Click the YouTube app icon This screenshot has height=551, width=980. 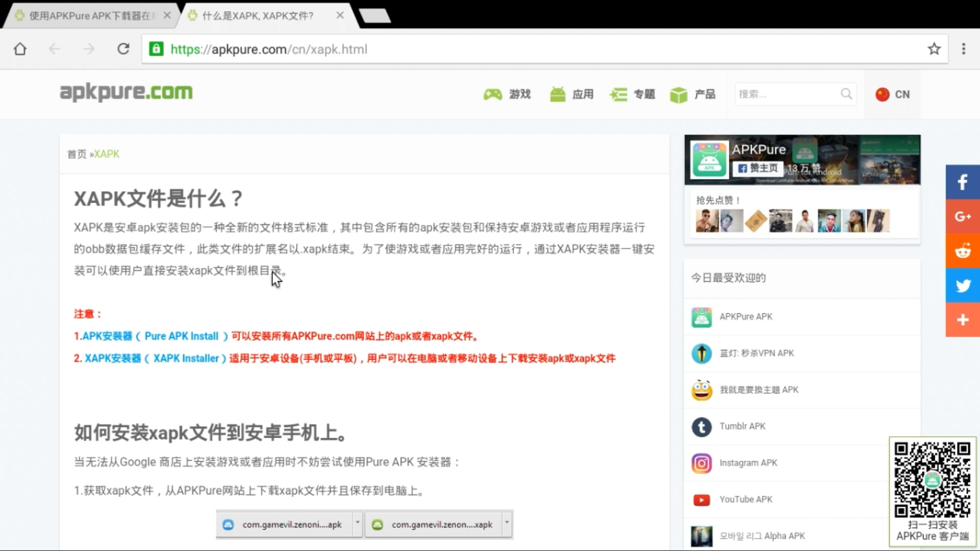pos(702,500)
